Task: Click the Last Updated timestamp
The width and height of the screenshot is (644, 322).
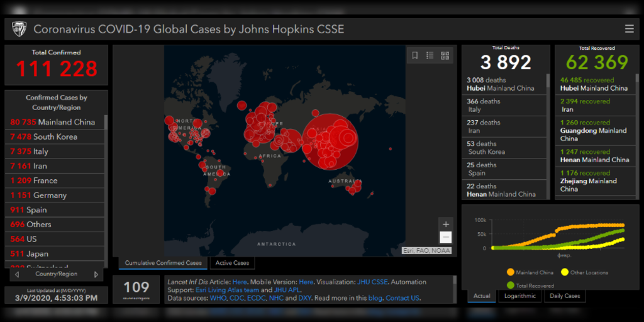Action: coord(56,297)
